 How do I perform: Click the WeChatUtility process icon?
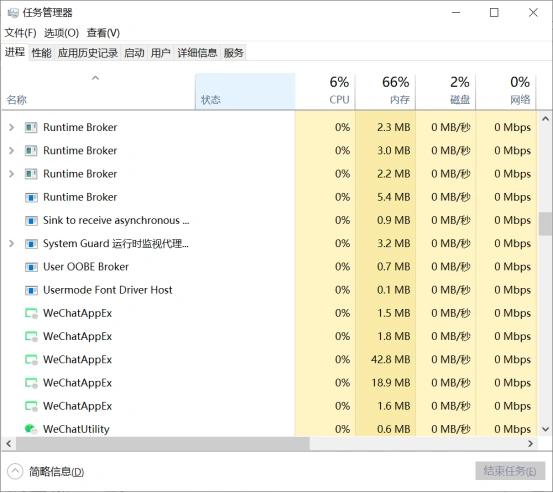tap(31, 429)
